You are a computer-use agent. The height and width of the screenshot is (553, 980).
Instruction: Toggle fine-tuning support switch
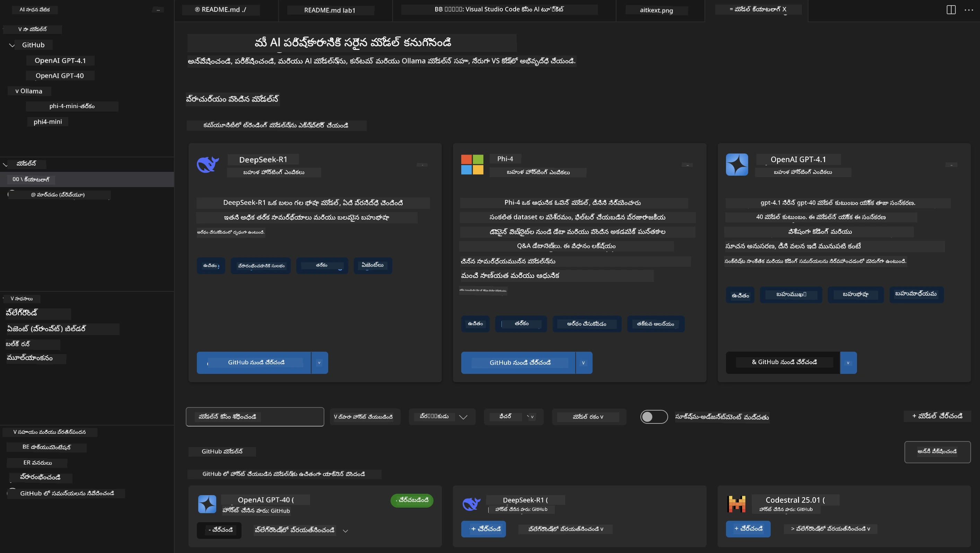click(x=654, y=417)
